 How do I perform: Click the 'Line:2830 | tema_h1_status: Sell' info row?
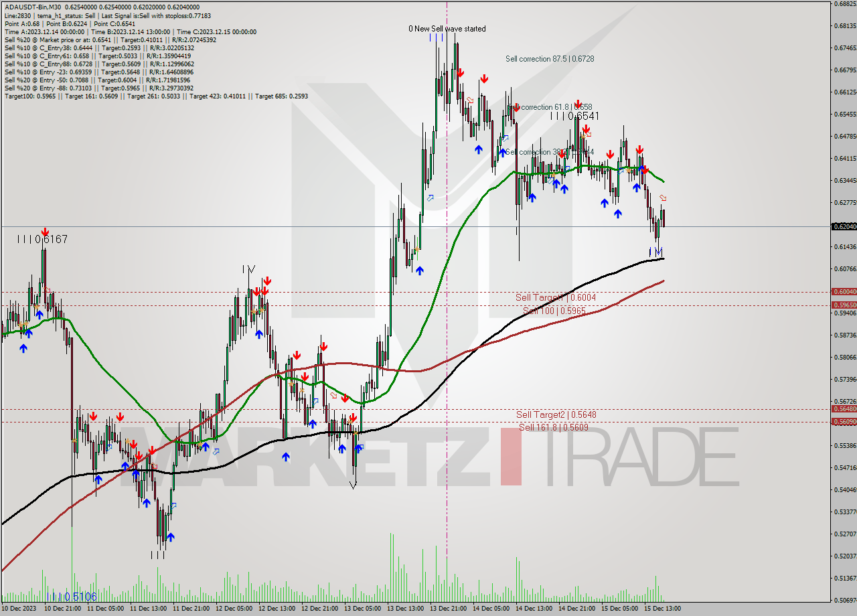107,15
